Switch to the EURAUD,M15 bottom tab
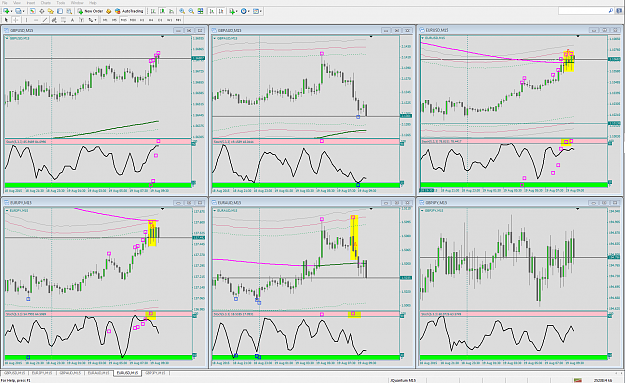This screenshot has height=383, width=625. (98, 373)
